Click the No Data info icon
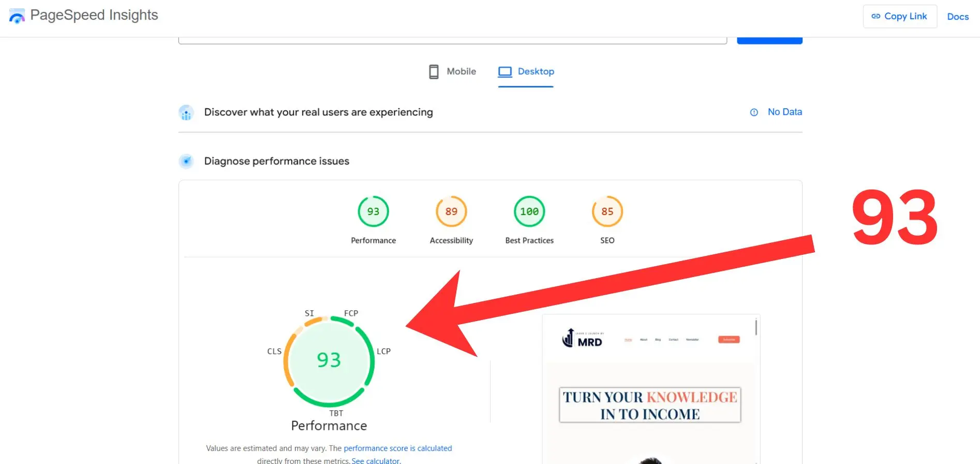This screenshot has width=980, height=464. [x=754, y=112]
